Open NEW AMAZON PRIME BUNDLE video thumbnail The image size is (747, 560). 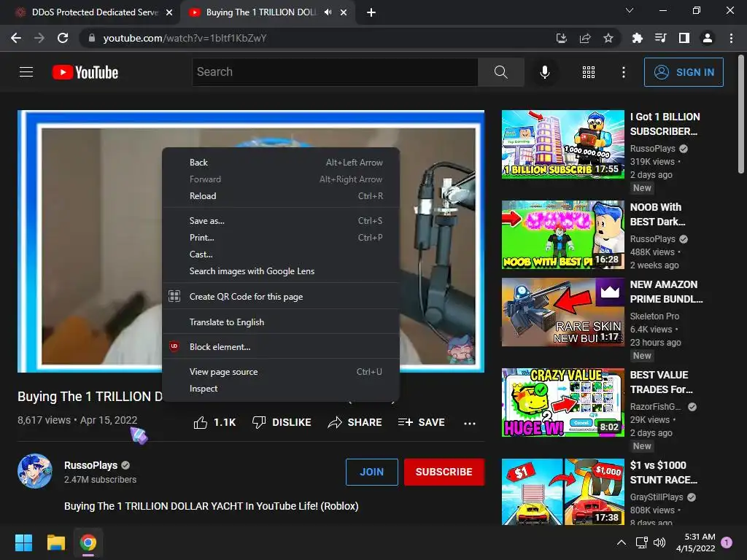[x=562, y=312]
